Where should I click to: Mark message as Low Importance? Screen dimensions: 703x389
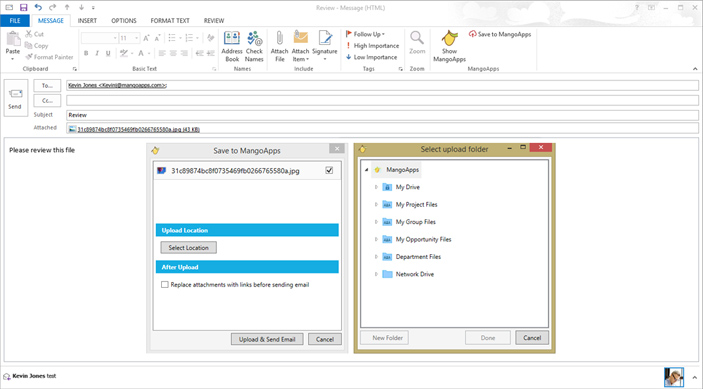click(371, 57)
